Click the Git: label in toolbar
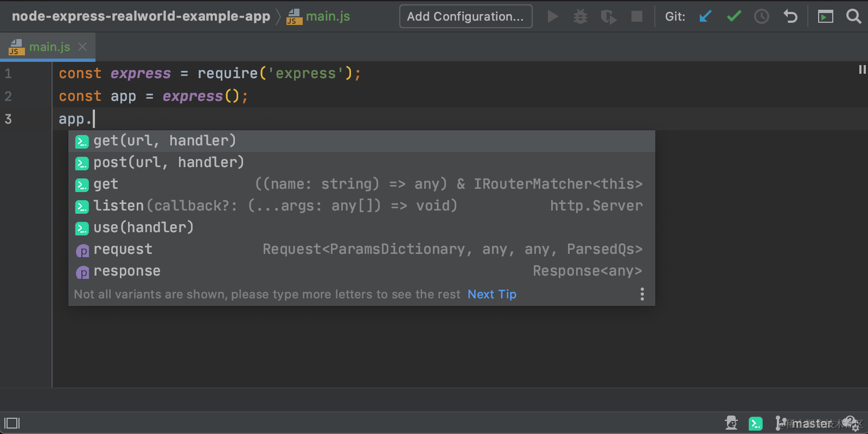The image size is (868, 434). [x=675, y=17]
